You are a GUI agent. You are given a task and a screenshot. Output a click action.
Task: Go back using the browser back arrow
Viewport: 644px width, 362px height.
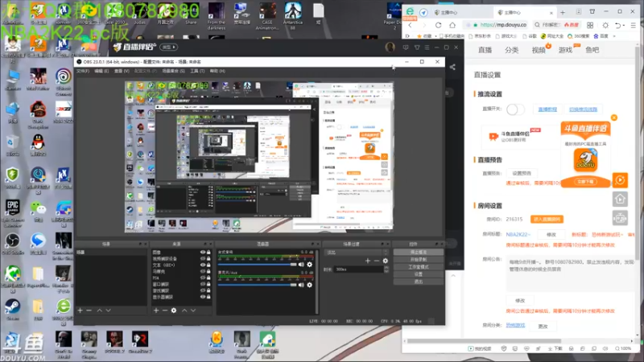pyautogui.click(x=410, y=25)
